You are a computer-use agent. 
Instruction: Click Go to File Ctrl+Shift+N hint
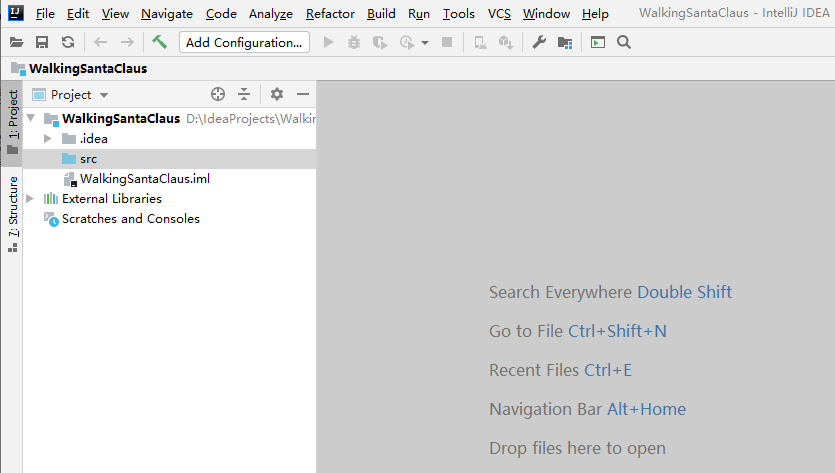[578, 331]
